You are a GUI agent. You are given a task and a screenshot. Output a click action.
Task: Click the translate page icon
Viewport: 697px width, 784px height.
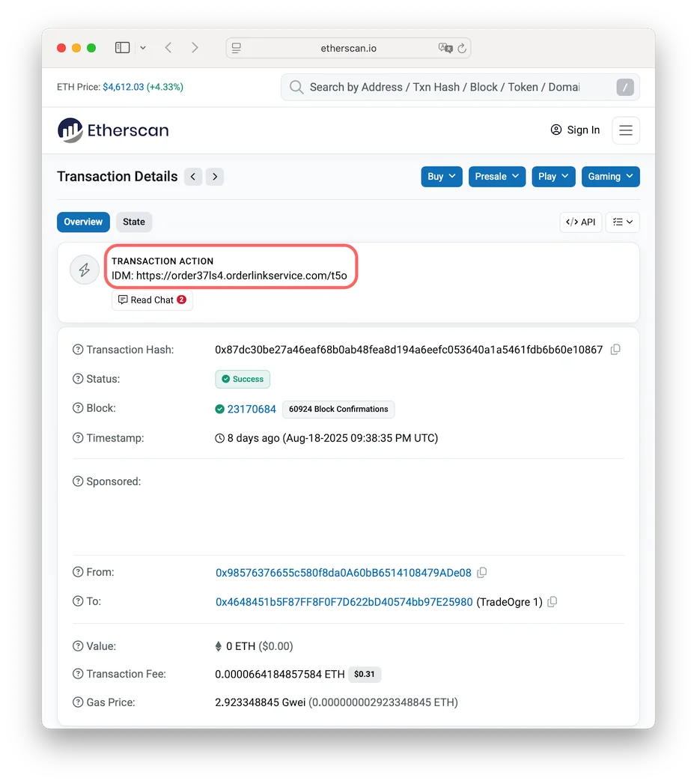point(445,48)
